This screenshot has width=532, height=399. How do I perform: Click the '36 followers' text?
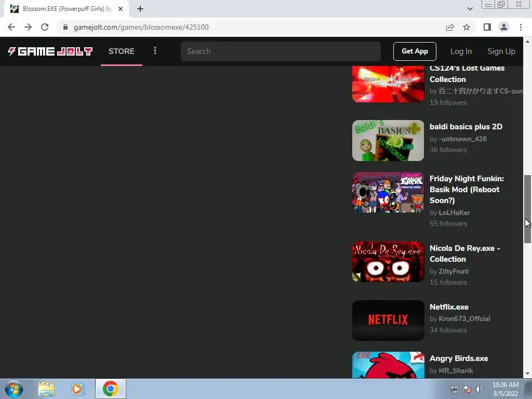(448, 150)
